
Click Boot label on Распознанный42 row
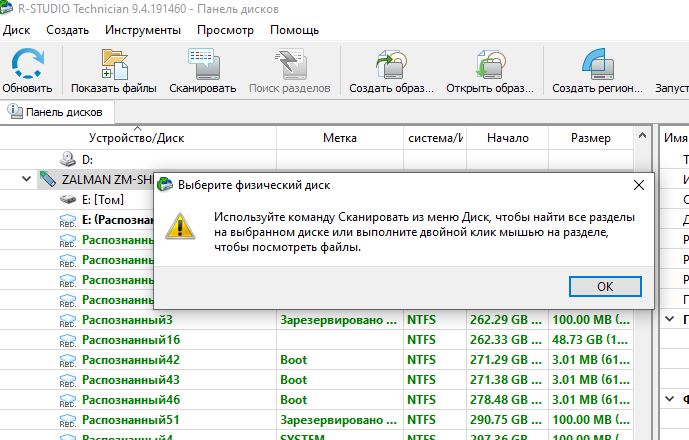294,360
